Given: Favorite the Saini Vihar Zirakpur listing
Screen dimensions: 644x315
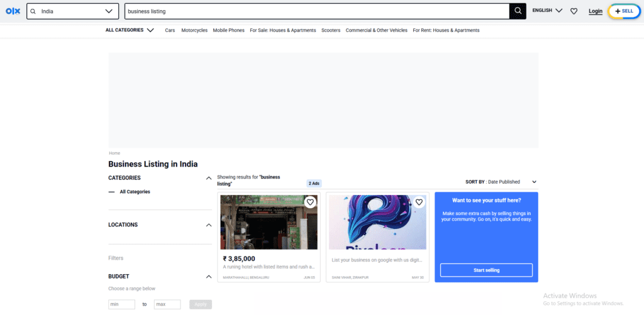Looking at the screenshot, I should 419,202.
